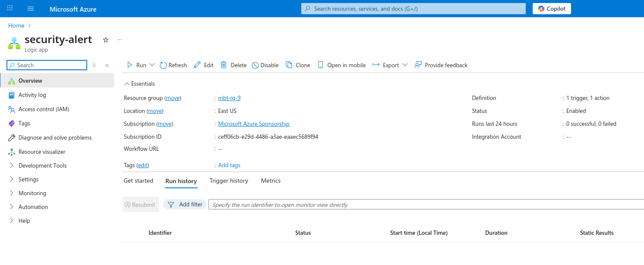Open the more options ellipsis by title
The height and width of the screenshot is (265, 644).
coord(120,40)
